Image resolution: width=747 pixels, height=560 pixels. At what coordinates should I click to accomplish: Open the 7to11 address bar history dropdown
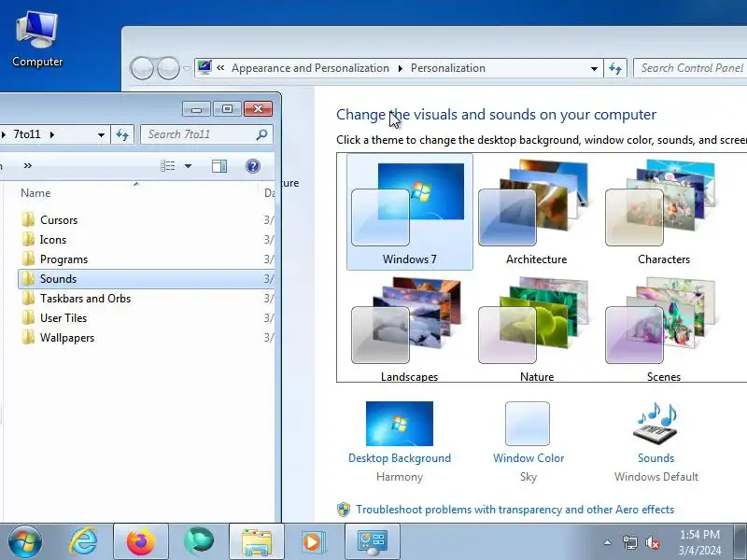pos(101,134)
